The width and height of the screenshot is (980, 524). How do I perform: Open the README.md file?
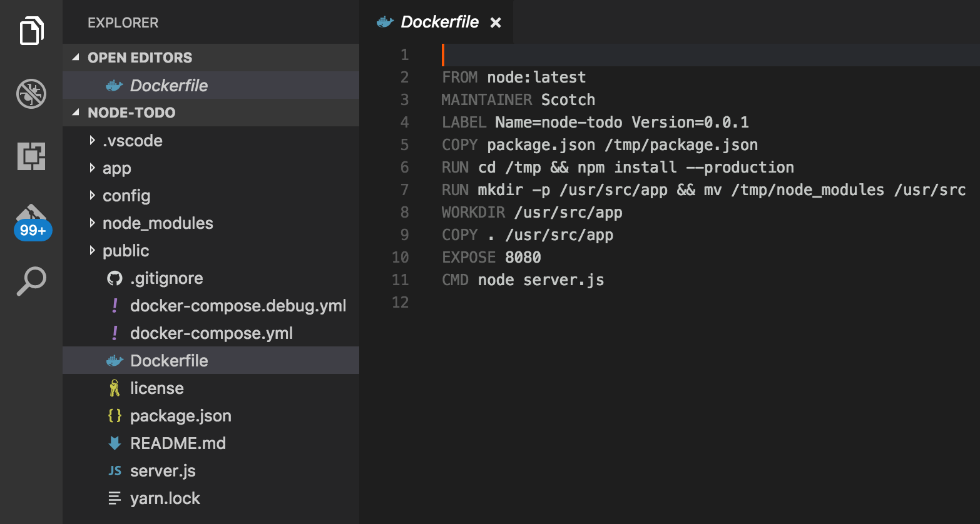coord(178,443)
